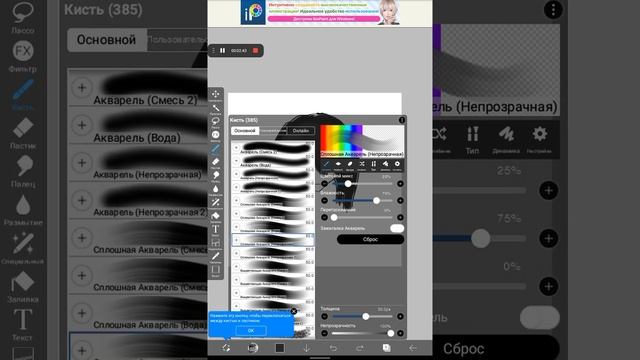This screenshot has width=640, height=360.
Task: Select the Smudge finger tool in center toolbar
Action: pos(216,176)
